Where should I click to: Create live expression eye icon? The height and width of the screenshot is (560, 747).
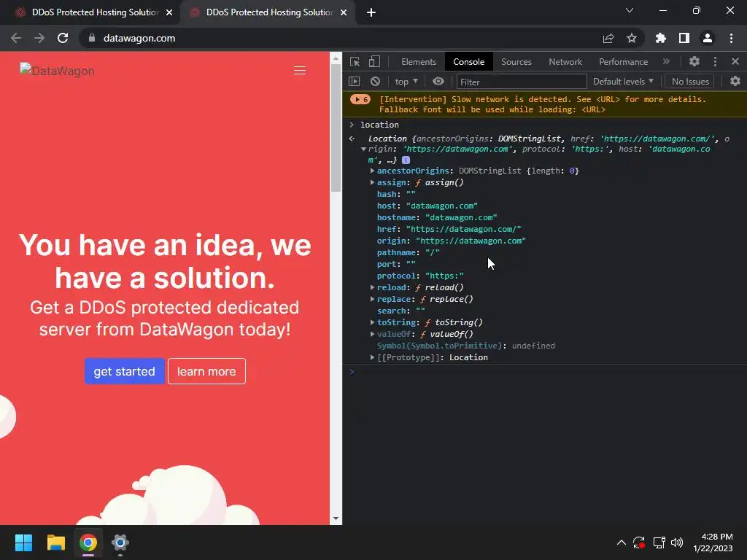point(438,82)
